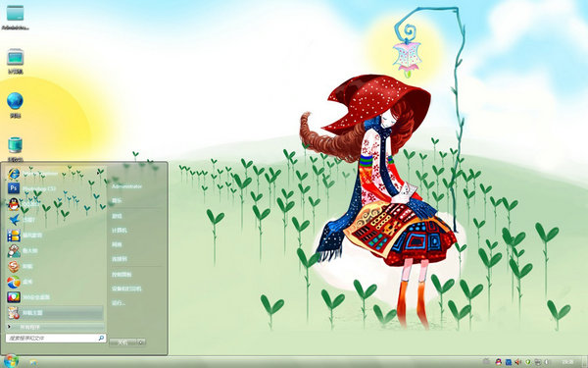The width and height of the screenshot is (588, 368).
Task: Open the QQ penguin app in Start menu
Action: click(55, 204)
